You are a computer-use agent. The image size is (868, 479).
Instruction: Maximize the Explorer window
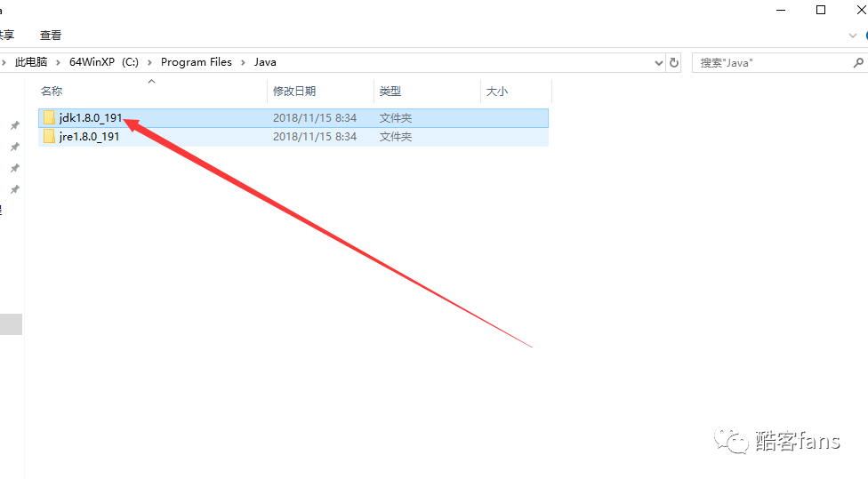point(821,10)
